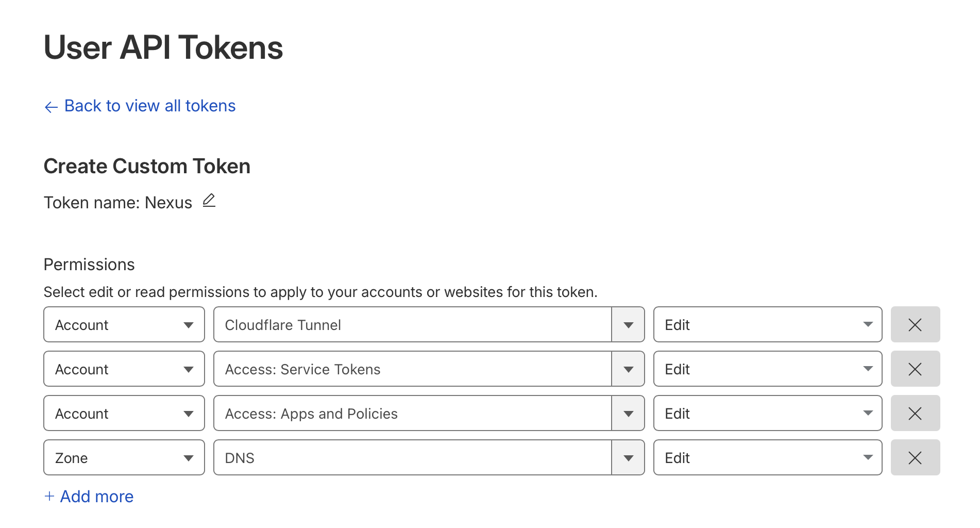Open the Account dropdown for Service Tokens row
This screenshot has height=528, width=980.
pyautogui.click(x=124, y=369)
